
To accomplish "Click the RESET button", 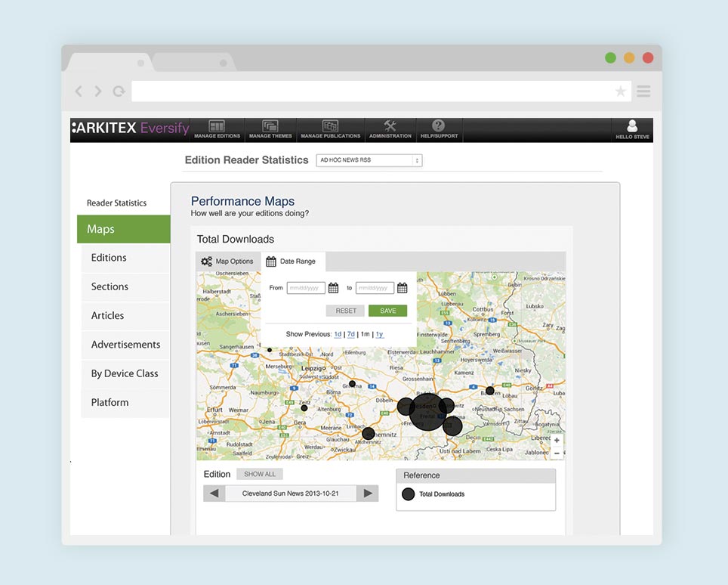I will click(x=345, y=311).
